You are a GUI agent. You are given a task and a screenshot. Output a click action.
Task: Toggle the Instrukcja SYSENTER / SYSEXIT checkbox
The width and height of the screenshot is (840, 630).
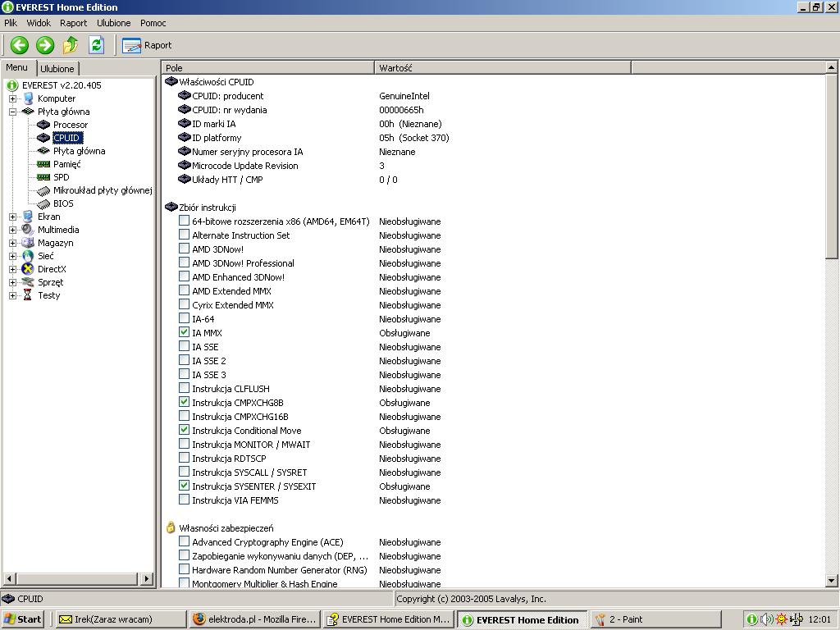pos(184,486)
